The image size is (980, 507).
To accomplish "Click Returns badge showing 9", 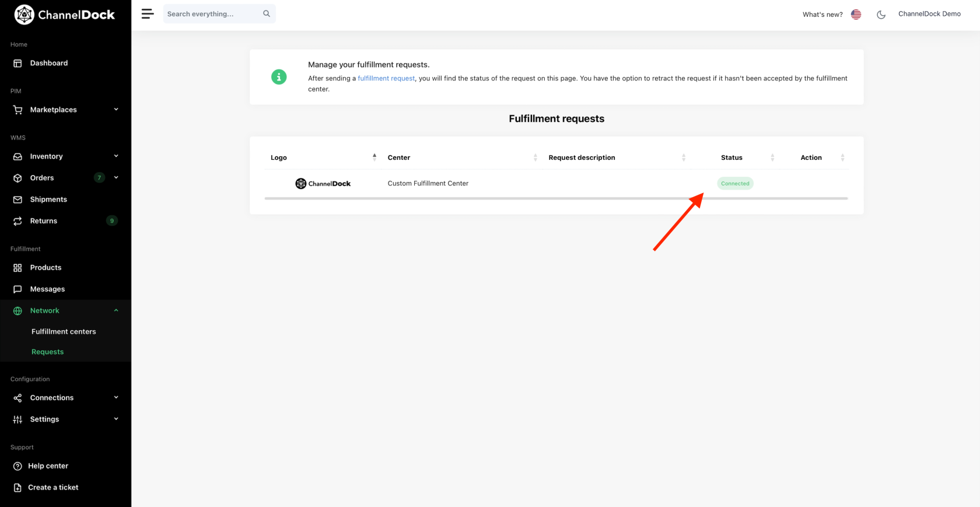I will [112, 221].
